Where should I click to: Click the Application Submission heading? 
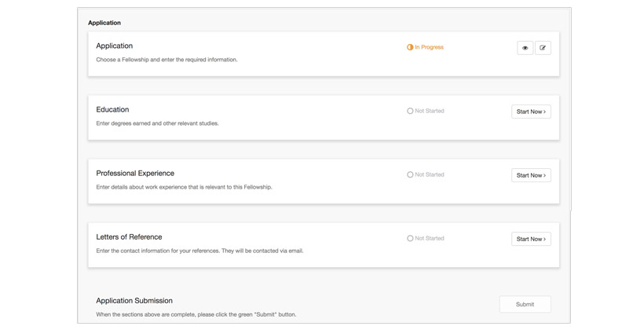(x=134, y=300)
